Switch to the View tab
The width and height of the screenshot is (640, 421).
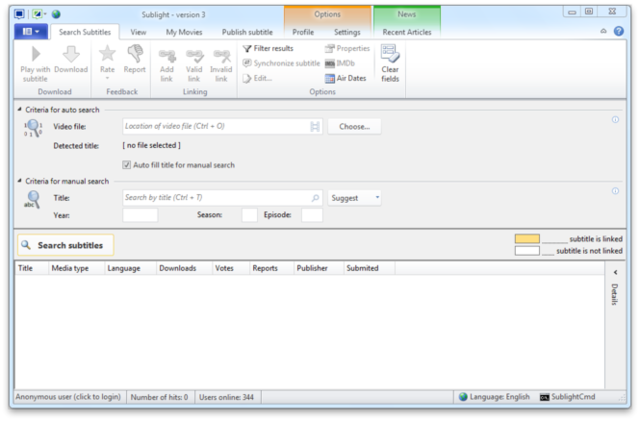pos(138,32)
